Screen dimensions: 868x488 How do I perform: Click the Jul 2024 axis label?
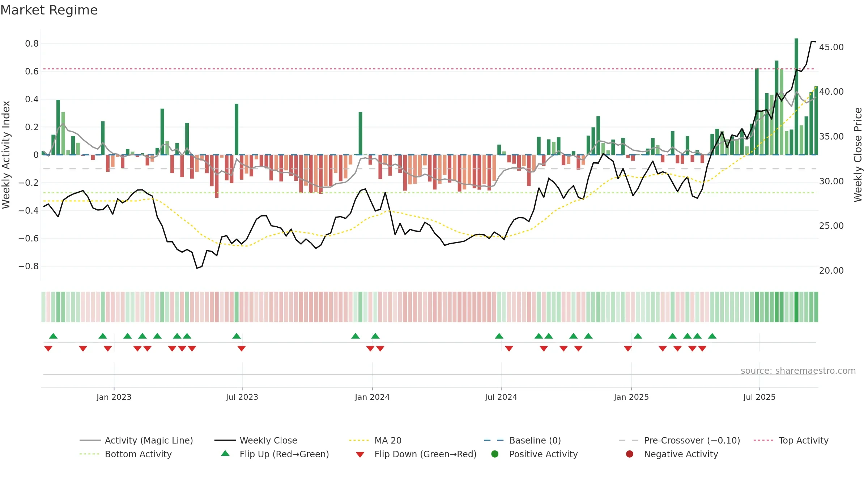point(501,397)
